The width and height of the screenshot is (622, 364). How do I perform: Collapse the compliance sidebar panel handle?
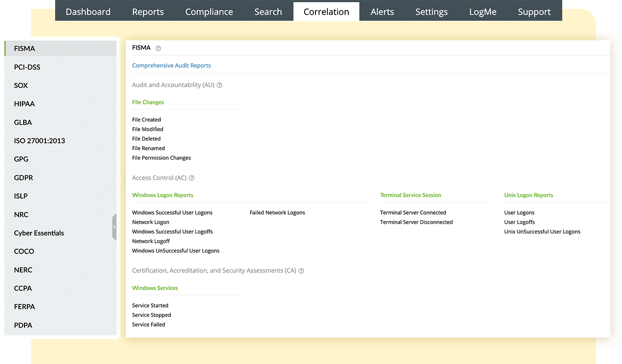click(114, 227)
